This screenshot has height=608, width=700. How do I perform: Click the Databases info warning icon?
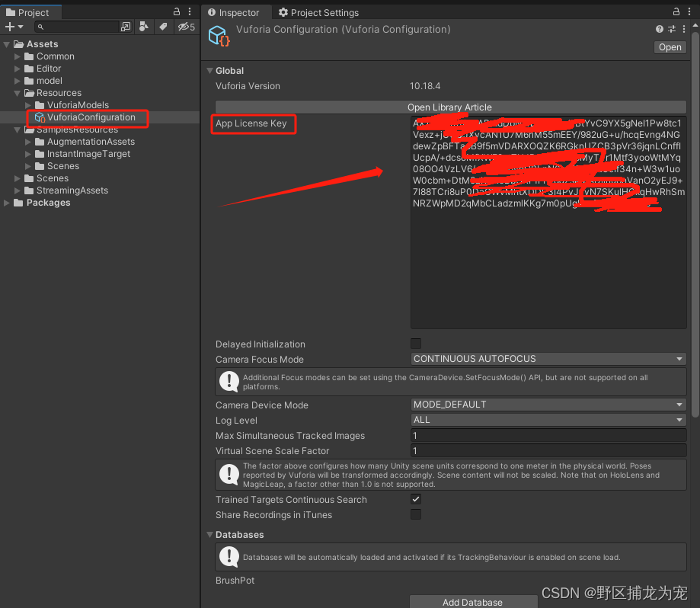(229, 557)
